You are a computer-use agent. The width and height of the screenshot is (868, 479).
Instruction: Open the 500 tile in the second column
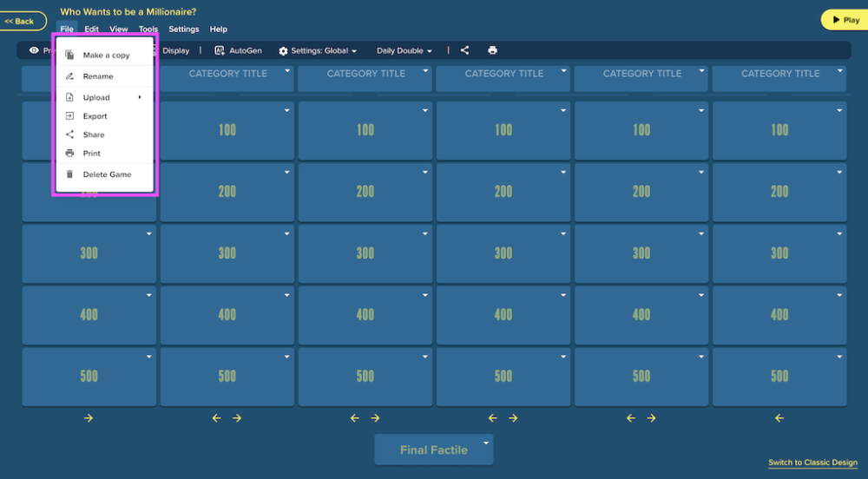(227, 376)
